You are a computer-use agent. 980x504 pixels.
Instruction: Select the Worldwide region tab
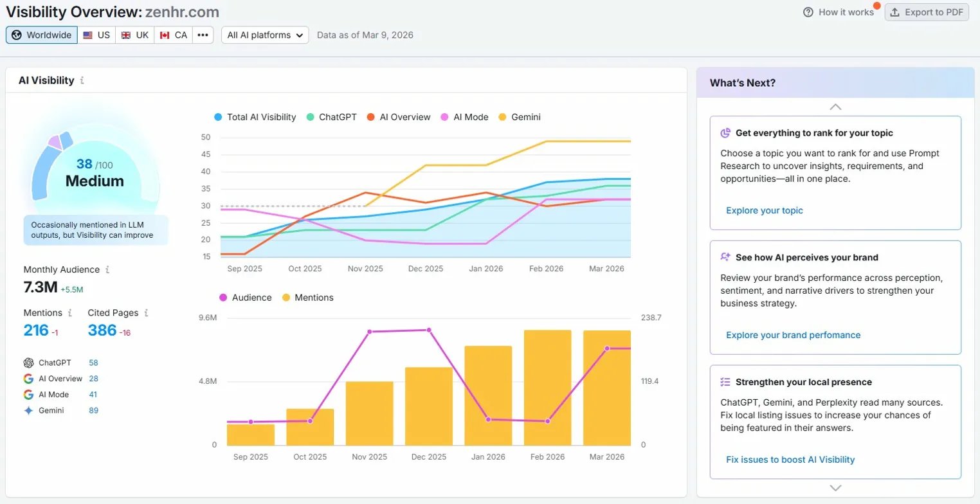click(42, 35)
